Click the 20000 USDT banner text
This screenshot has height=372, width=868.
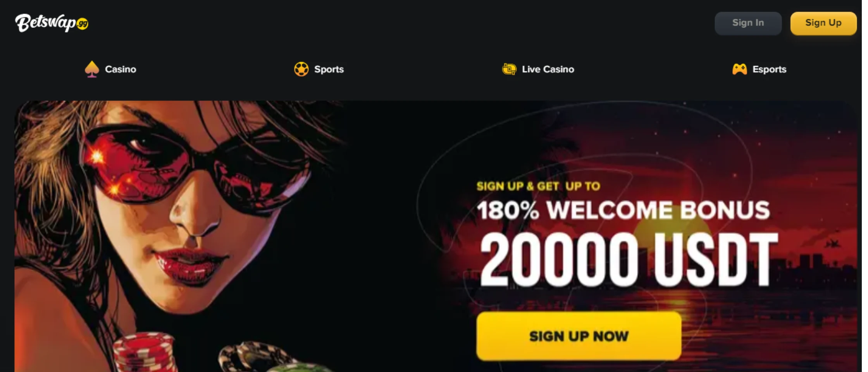click(629, 260)
